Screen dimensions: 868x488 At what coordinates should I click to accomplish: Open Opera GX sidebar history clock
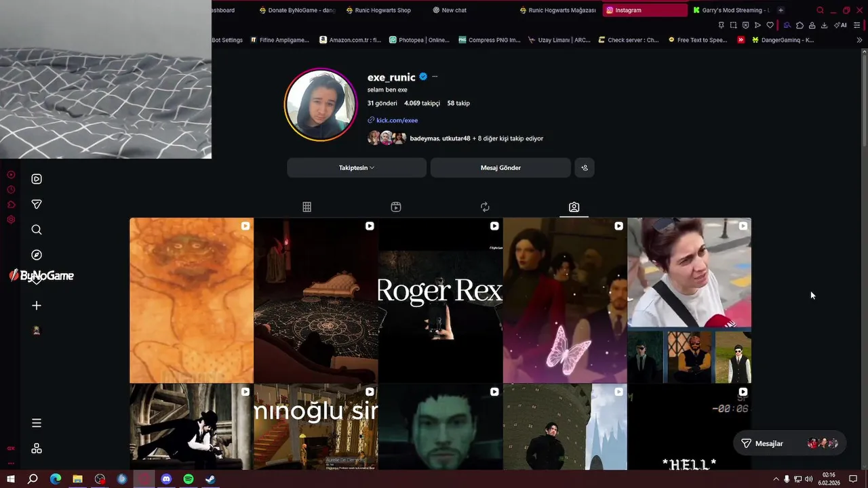click(11, 190)
